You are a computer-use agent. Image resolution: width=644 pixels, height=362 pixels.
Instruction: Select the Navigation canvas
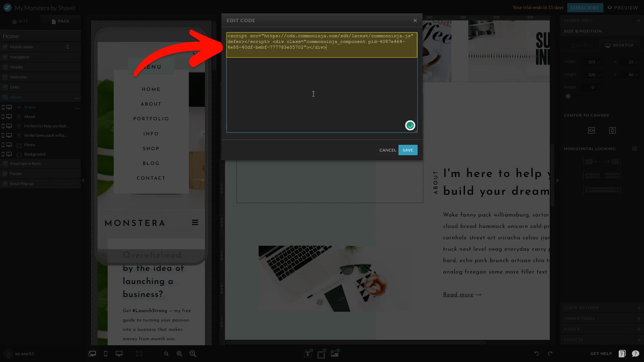pos(40,57)
